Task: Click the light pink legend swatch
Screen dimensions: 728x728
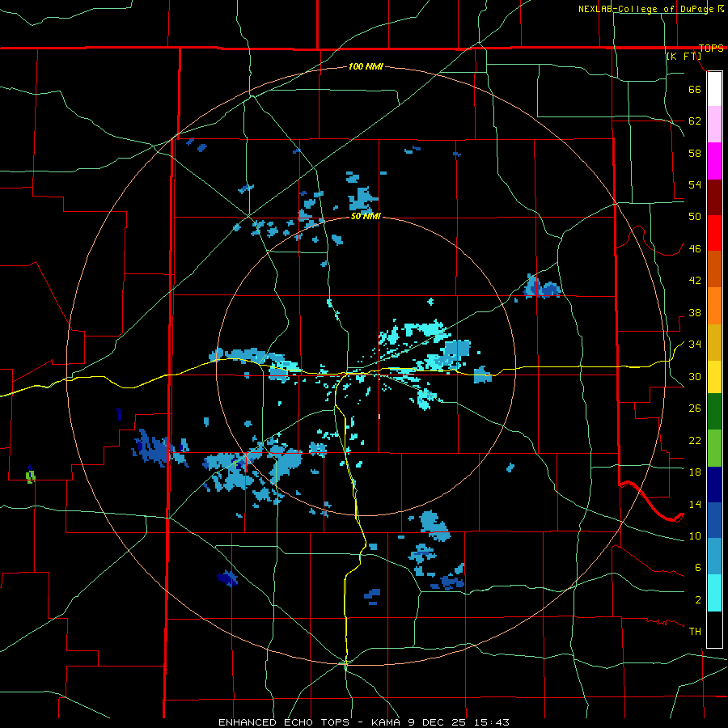Action: click(x=714, y=124)
